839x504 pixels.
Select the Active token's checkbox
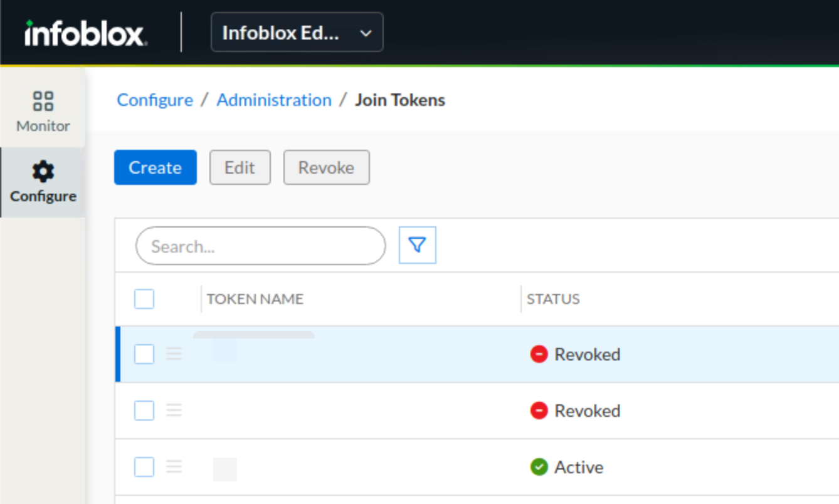click(x=144, y=467)
